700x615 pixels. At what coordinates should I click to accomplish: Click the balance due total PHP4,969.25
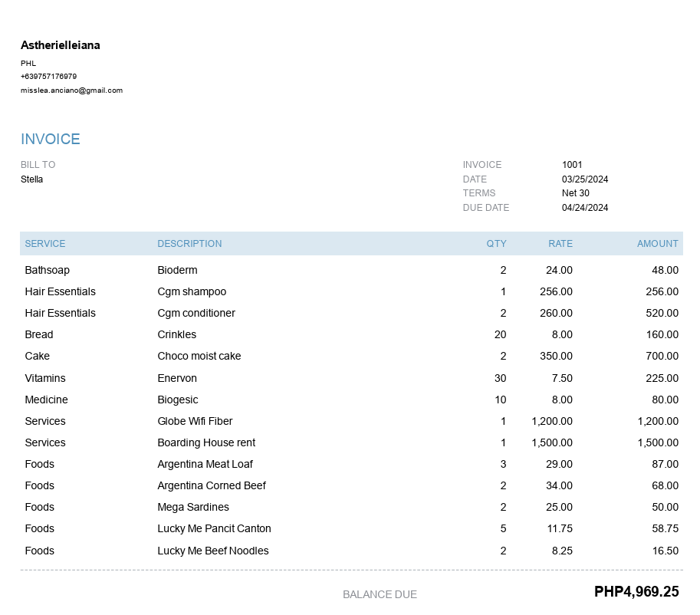coord(636,592)
